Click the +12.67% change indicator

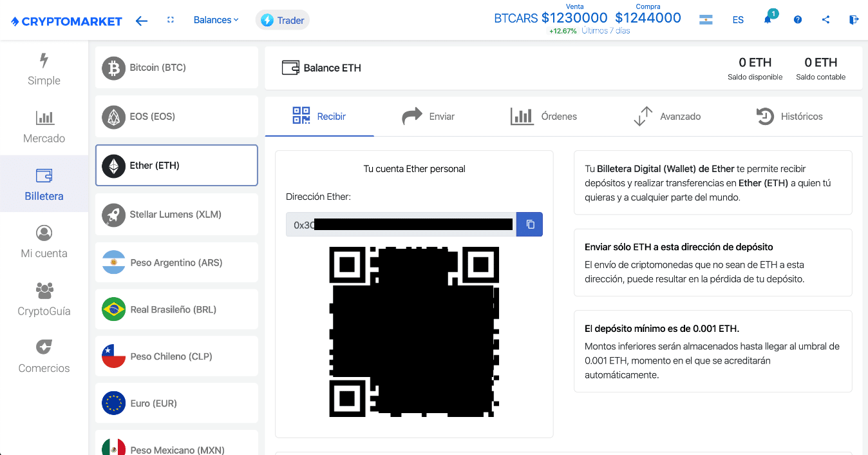563,31
